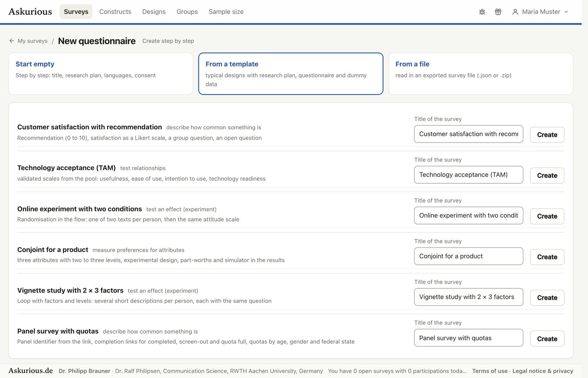
Task: Create the Vignette study survey
Action: pyautogui.click(x=547, y=298)
